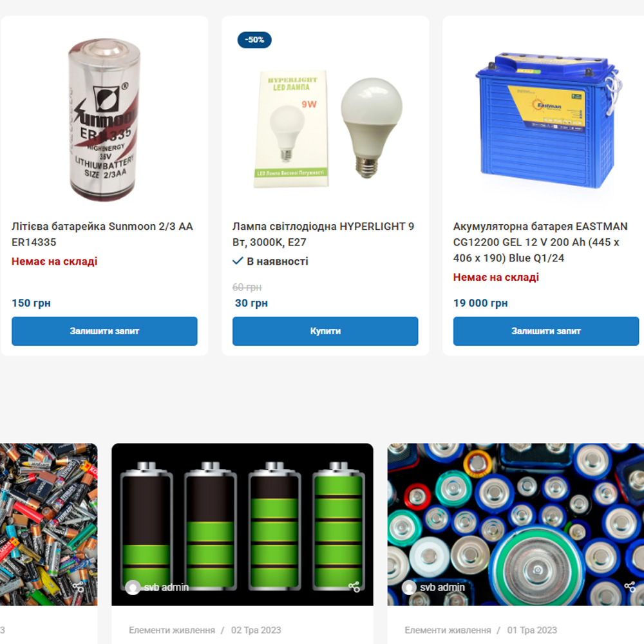Click share icon on battery pile article
This screenshot has width=644, height=644.
point(78,587)
